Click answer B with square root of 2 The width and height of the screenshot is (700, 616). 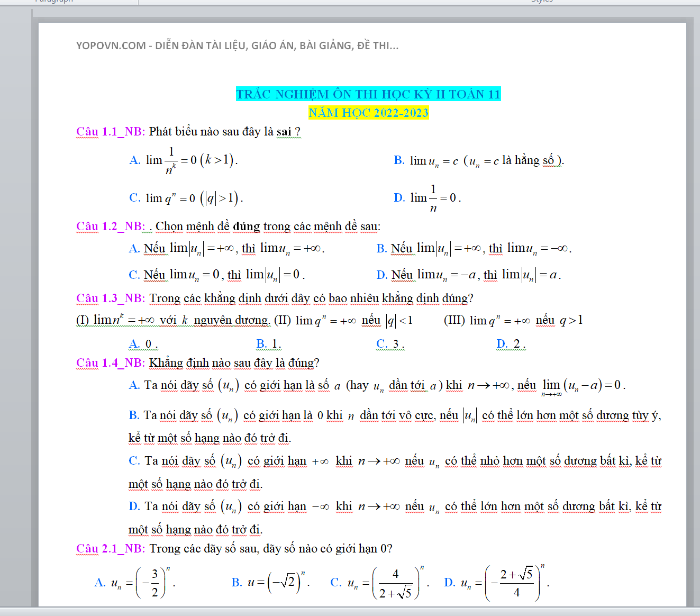[x=270, y=582]
